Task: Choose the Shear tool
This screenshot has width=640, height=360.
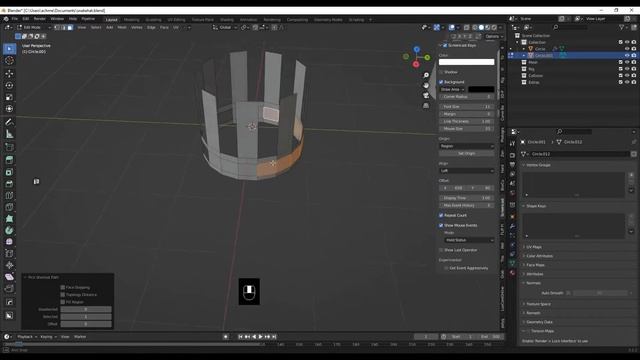Action: coord(9,277)
